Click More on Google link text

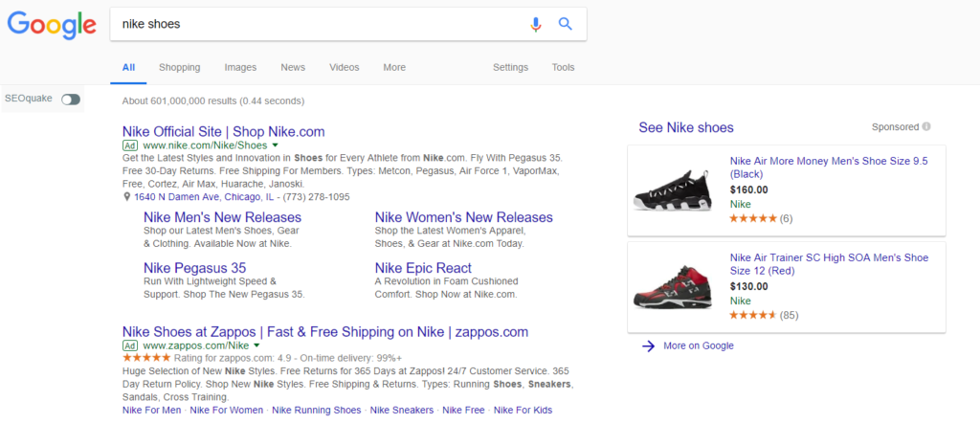[x=699, y=346]
